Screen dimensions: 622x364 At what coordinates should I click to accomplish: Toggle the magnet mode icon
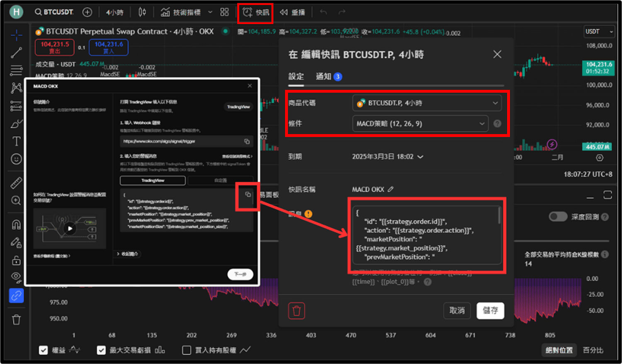[x=16, y=224]
